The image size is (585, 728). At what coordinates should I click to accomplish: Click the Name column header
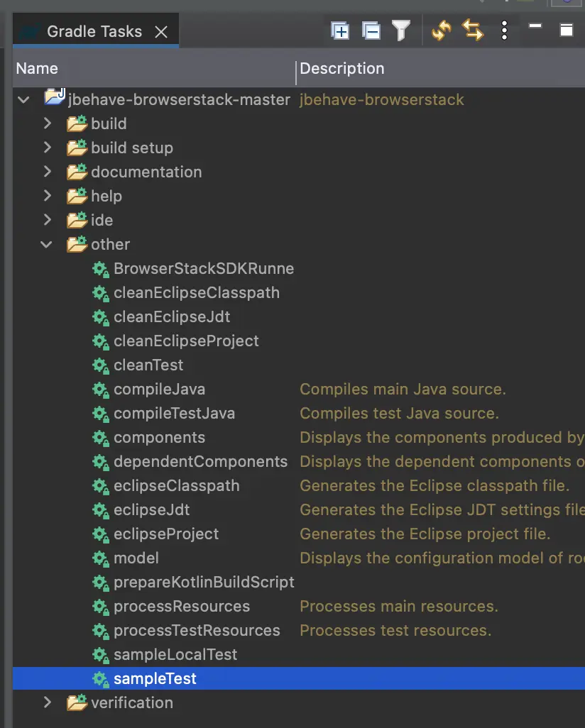tap(37, 69)
